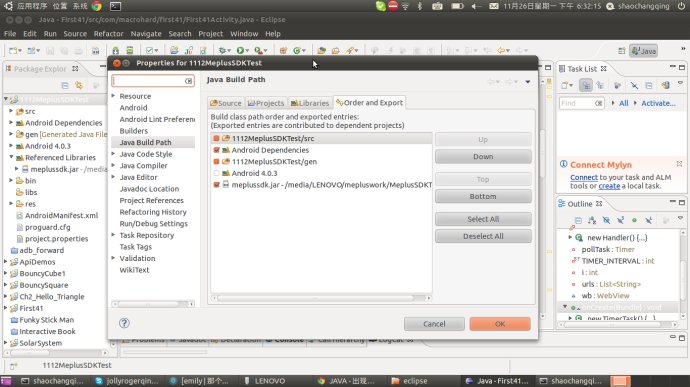Click the Down button
This screenshot has height=387, width=690.
(483, 157)
